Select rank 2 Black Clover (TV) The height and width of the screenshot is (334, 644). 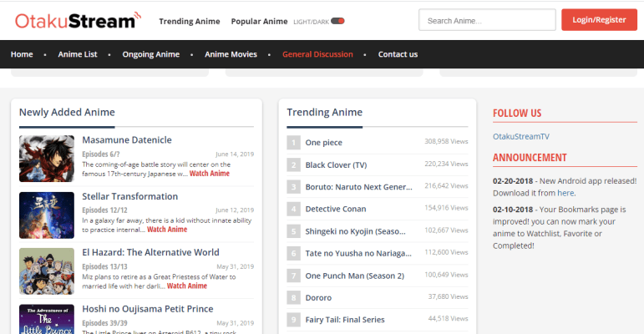pyautogui.click(x=336, y=164)
